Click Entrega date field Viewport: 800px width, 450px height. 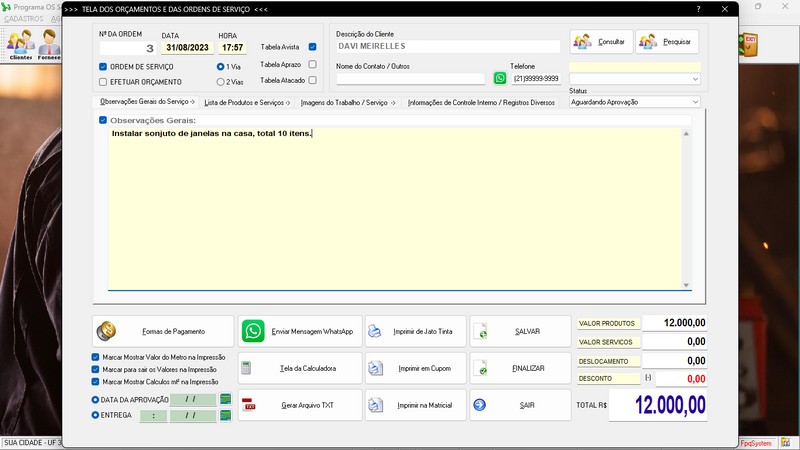pyautogui.click(x=193, y=416)
